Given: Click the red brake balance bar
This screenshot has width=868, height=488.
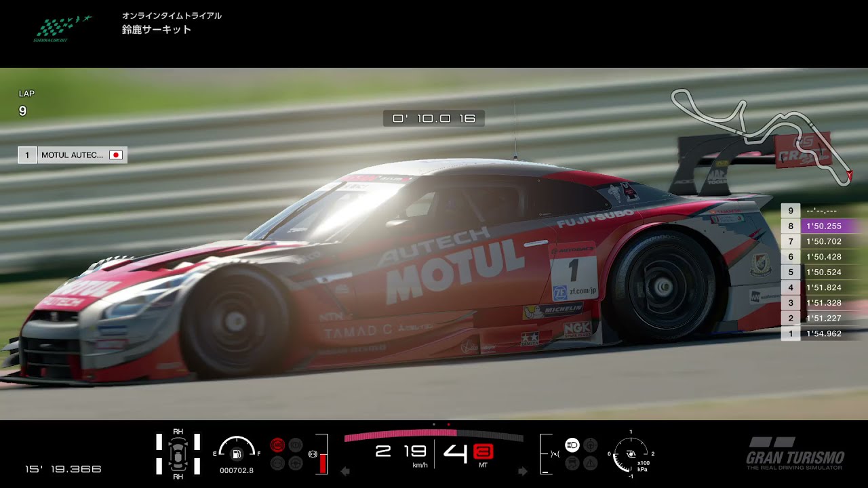Looking at the screenshot, I should tap(323, 464).
